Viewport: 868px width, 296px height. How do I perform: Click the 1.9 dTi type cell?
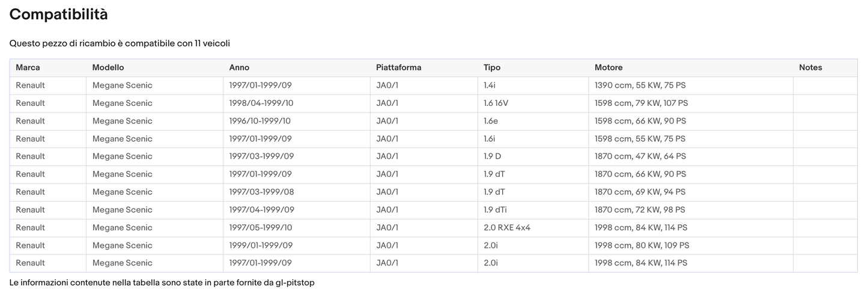coord(495,210)
